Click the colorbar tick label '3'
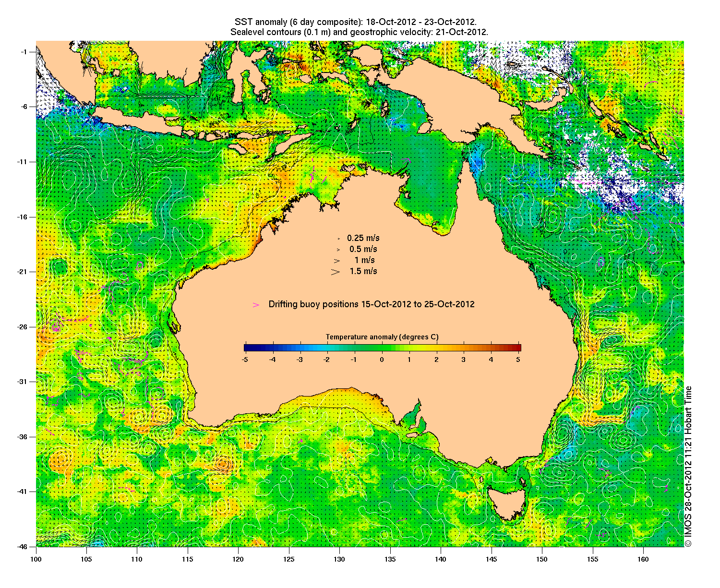This screenshot has width=720, height=588. click(x=464, y=359)
